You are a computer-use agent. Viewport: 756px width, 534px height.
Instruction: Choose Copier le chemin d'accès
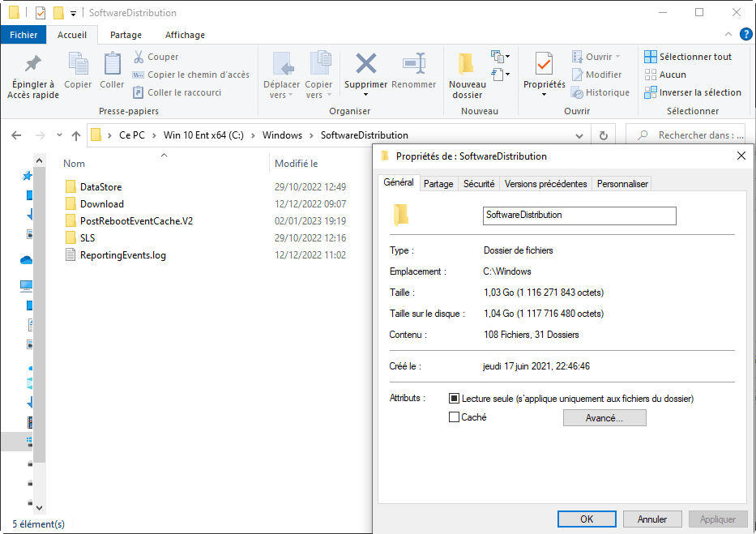[x=191, y=75]
